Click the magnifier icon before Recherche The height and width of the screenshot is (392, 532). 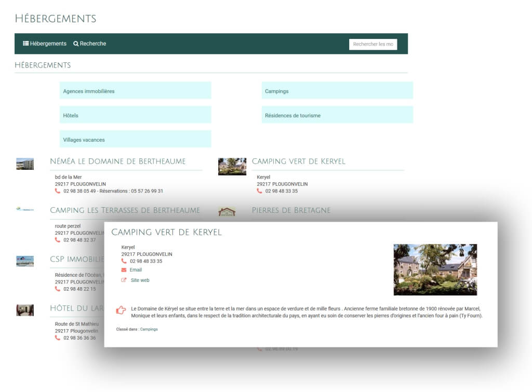(76, 44)
